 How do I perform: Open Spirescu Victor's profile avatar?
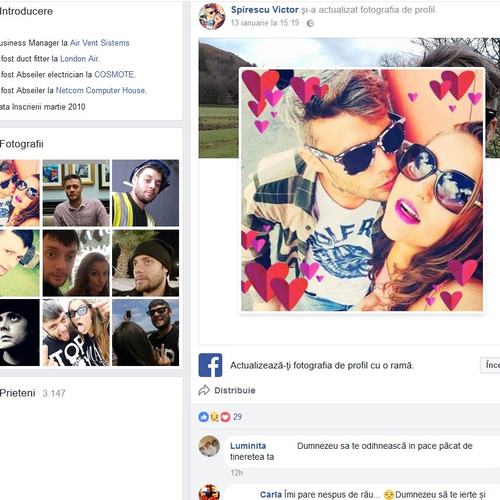pyautogui.click(x=212, y=16)
